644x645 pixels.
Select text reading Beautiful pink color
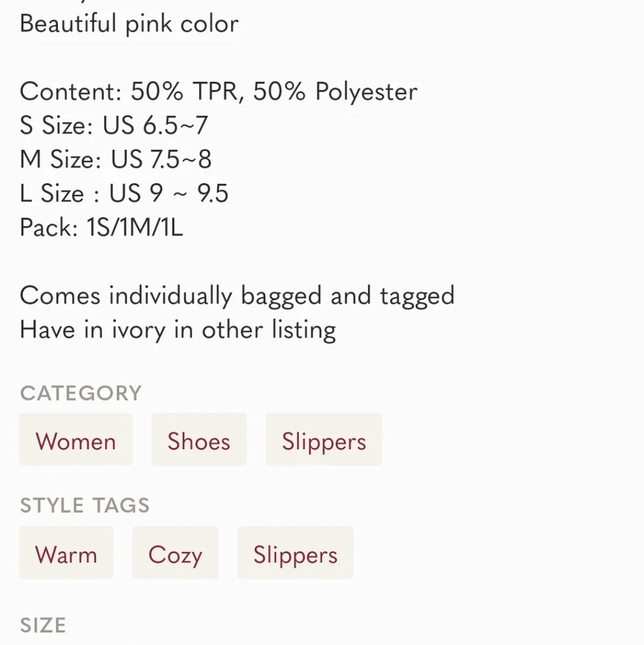[x=129, y=24]
